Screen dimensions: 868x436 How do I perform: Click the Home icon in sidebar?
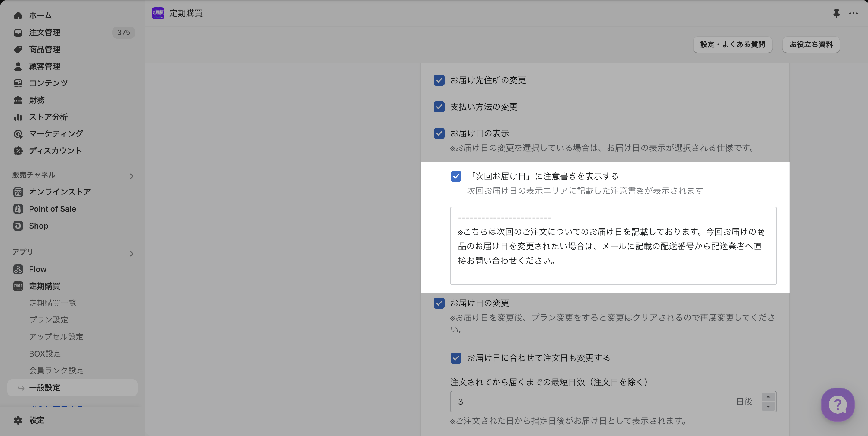pos(18,15)
